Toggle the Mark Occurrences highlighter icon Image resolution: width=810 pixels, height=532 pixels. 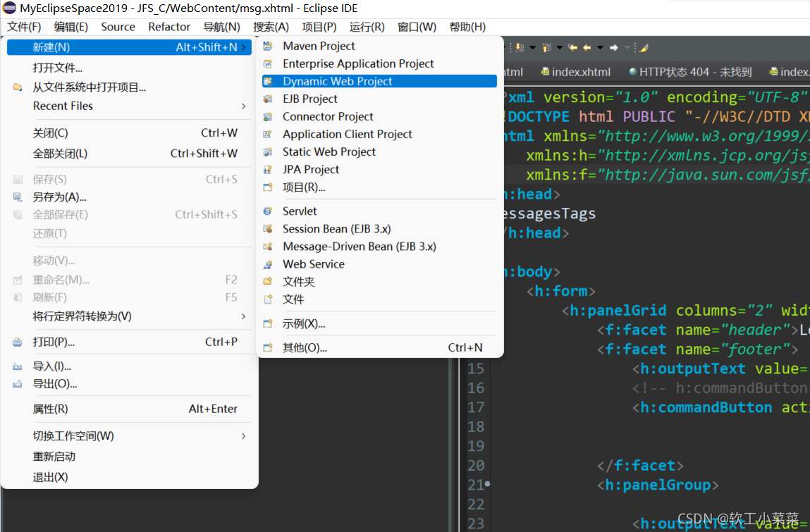click(x=642, y=47)
